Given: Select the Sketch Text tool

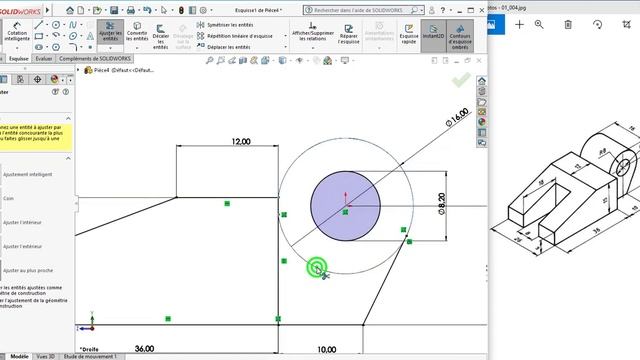Looking at the screenshot, I should (90, 36).
